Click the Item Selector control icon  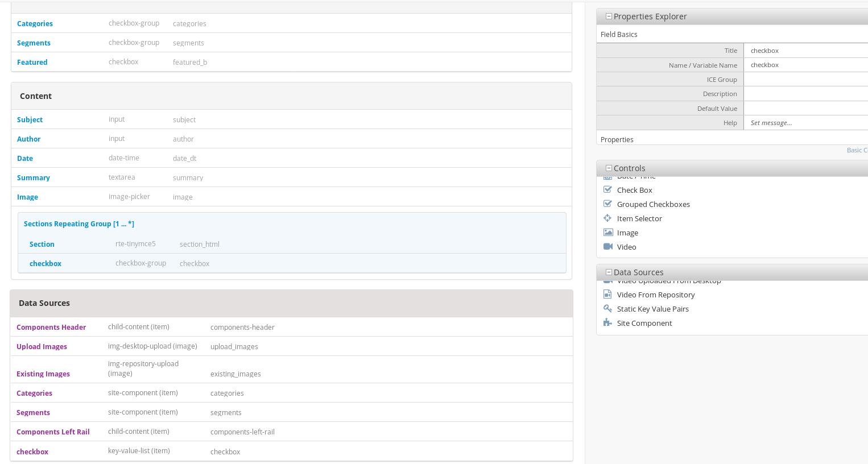click(607, 218)
